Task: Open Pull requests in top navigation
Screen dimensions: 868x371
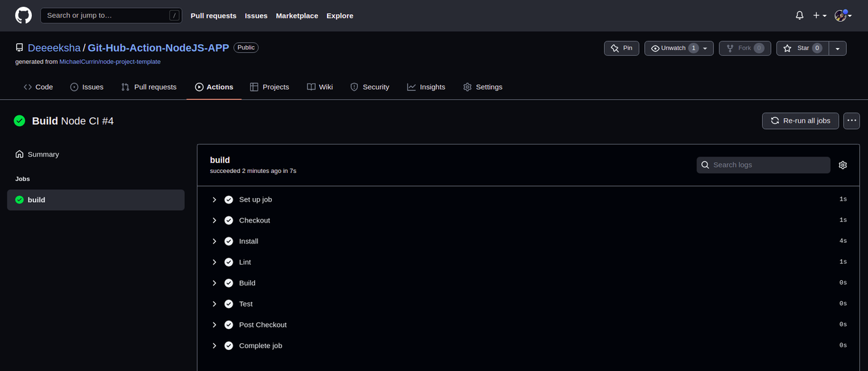Action: [214, 16]
